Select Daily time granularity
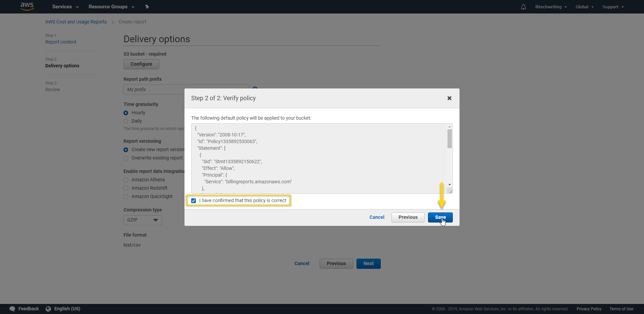Viewport: 644px width, 314px height. pos(126,121)
